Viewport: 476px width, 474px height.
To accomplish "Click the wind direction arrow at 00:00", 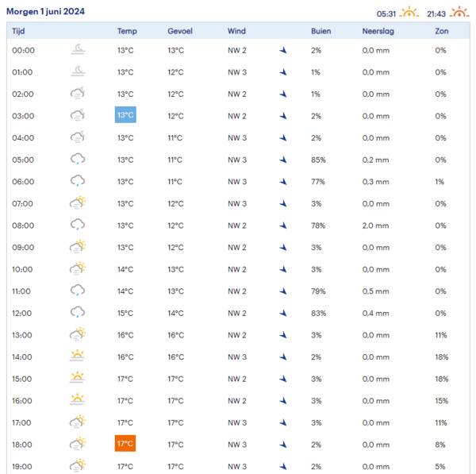I will pos(283,50).
